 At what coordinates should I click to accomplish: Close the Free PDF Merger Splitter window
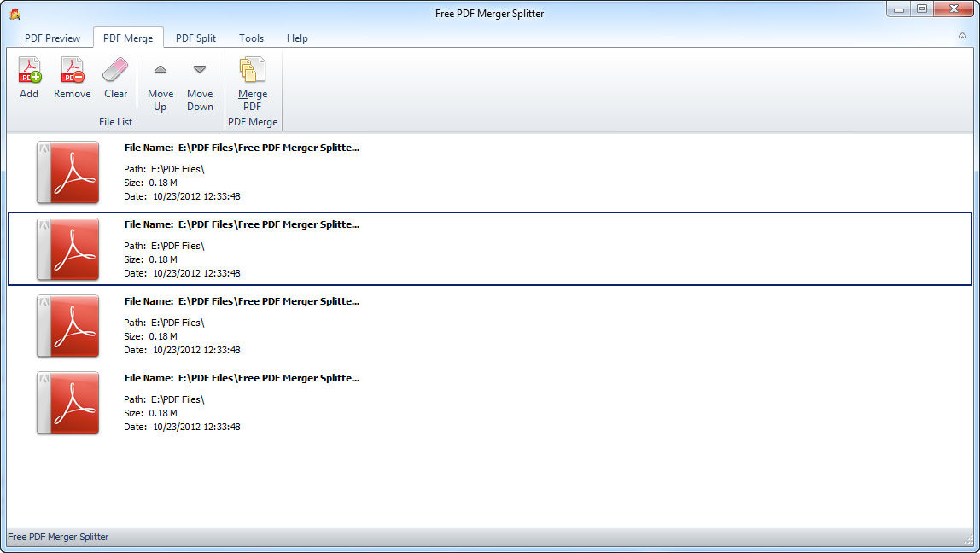pos(954,9)
